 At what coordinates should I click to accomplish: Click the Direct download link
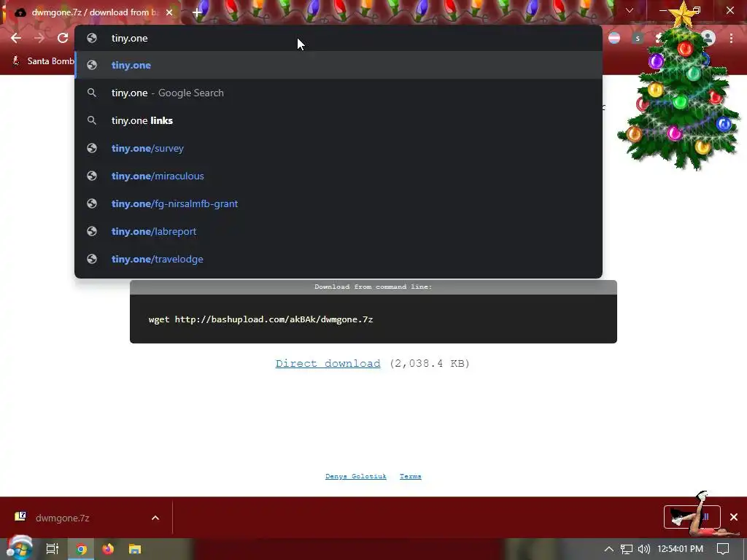pos(328,363)
